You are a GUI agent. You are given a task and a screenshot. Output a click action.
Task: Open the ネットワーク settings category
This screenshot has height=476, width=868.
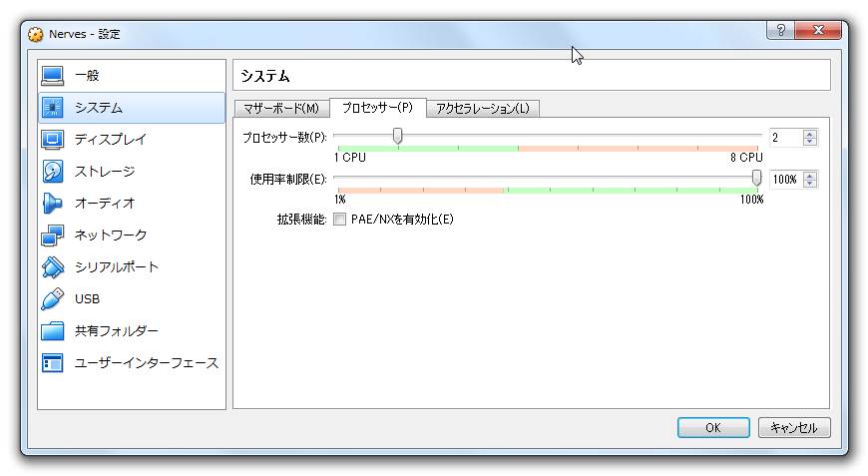[132, 236]
